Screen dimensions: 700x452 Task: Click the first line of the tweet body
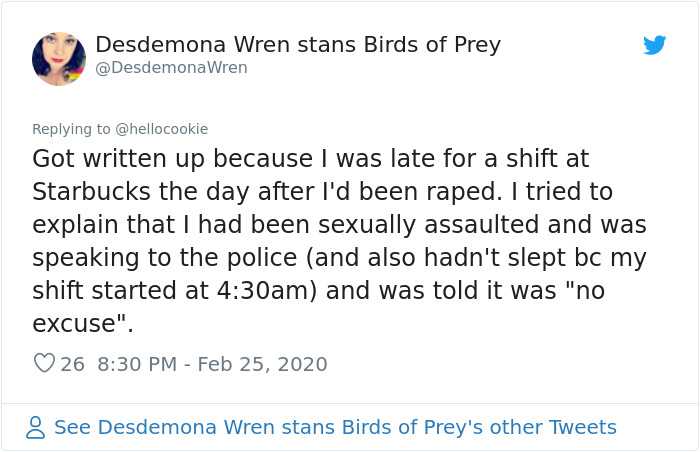tap(310, 158)
